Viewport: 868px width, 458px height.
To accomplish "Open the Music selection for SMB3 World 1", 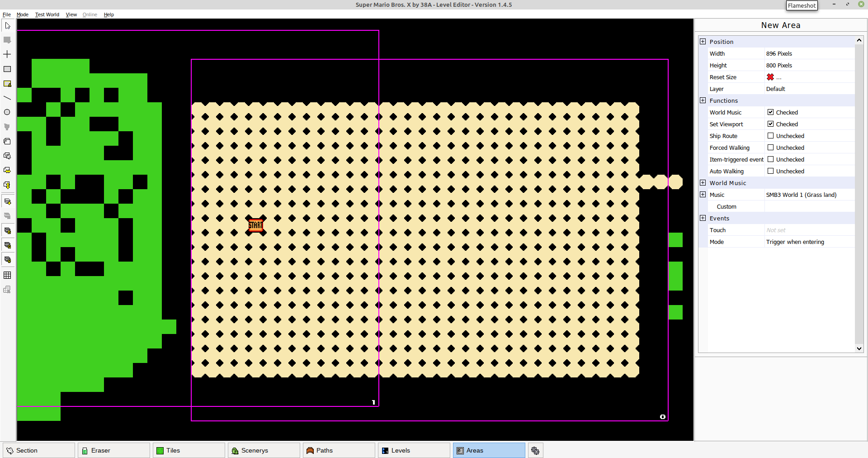I will tap(802, 195).
